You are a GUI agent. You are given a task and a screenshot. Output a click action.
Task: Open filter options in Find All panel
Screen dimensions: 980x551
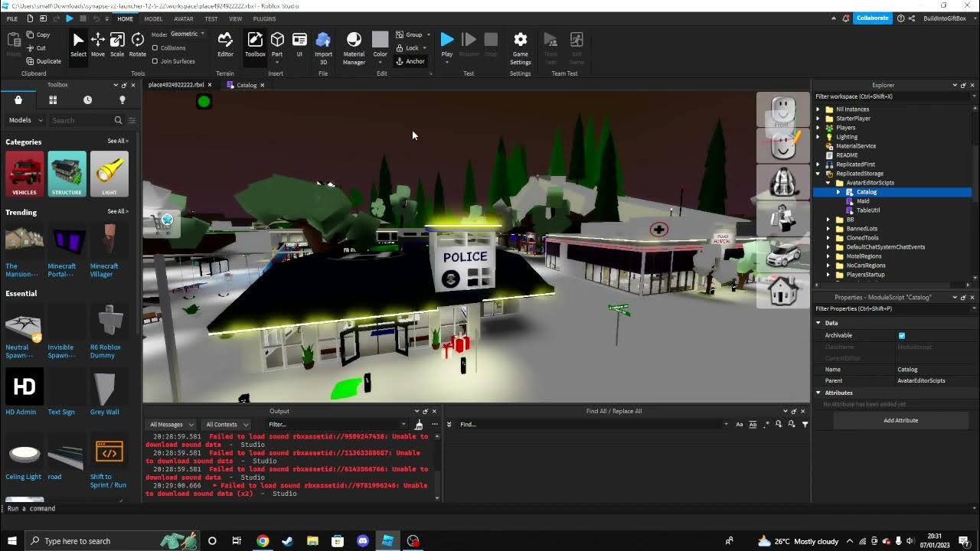(805, 425)
